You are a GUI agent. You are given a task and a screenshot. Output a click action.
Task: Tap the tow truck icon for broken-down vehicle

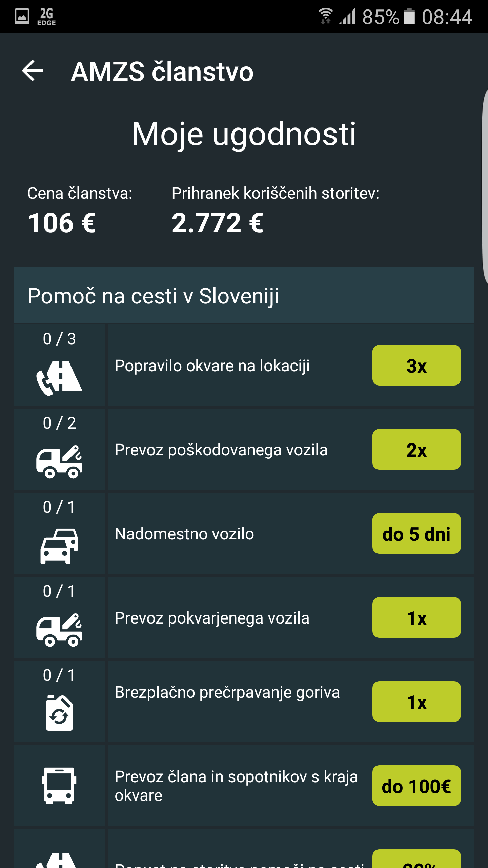59,630
